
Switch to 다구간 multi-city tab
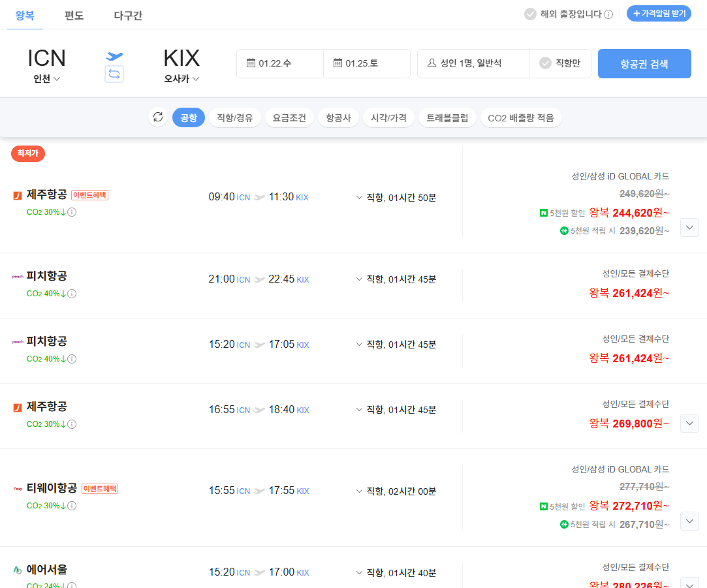pyautogui.click(x=128, y=15)
